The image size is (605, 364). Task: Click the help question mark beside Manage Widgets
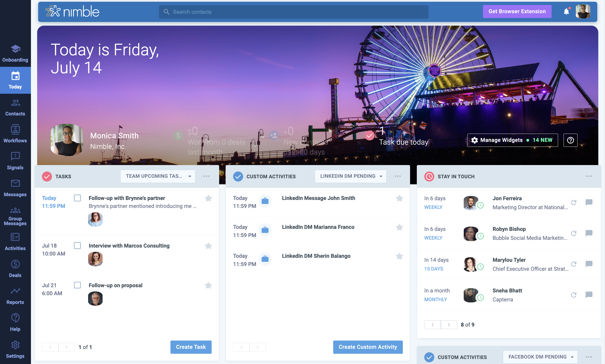point(570,140)
